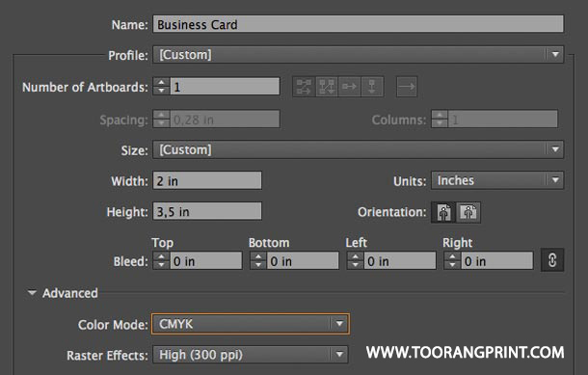Toggle the bleed link chain icon
588x375 pixels.
point(552,259)
